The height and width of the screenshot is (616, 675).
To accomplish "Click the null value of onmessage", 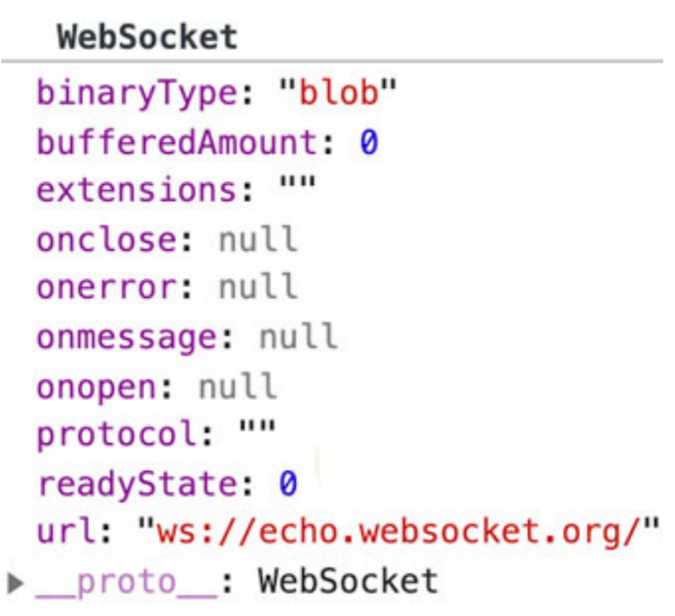I will pyautogui.click(x=297, y=336).
